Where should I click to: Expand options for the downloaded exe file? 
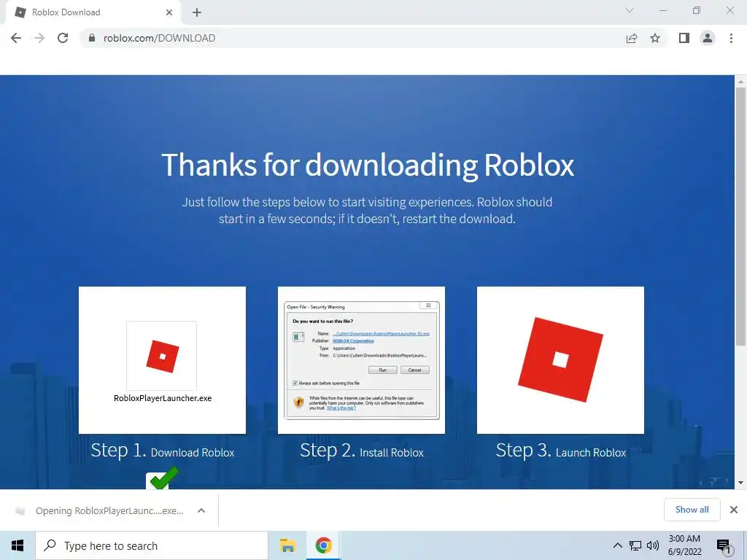(201, 510)
